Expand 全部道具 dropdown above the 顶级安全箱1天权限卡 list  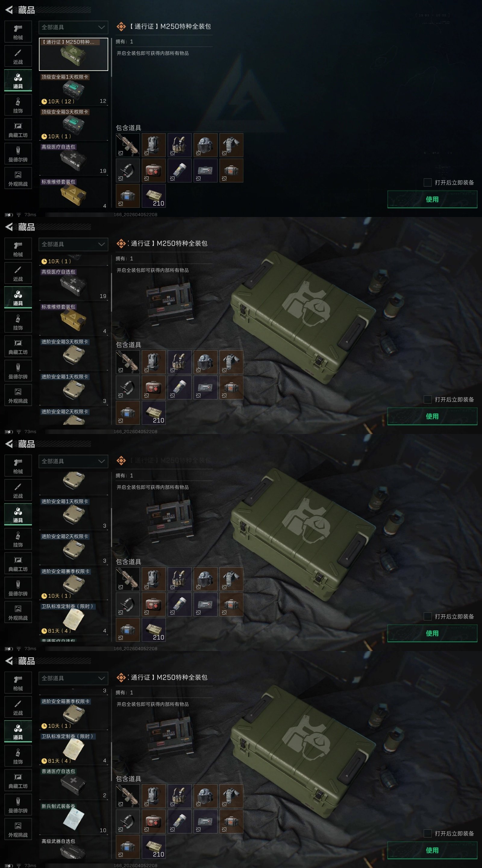click(74, 27)
